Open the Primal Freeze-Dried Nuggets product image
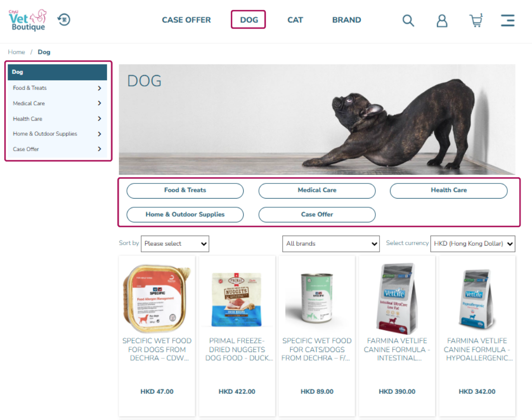The height and width of the screenshot is (420, 532). 237,299
